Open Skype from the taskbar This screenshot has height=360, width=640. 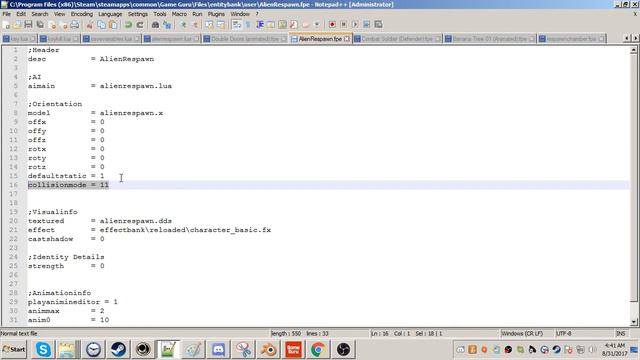pos(43,349)
